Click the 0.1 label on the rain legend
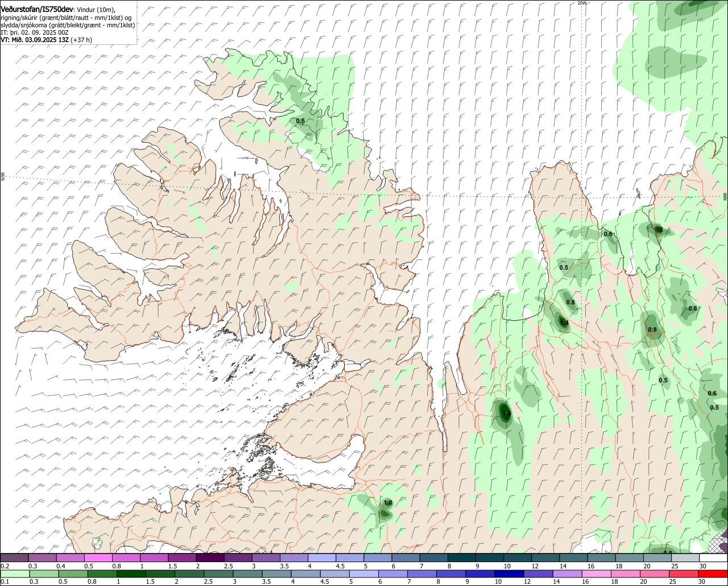 pyautogui.click(x=5, y=581)
